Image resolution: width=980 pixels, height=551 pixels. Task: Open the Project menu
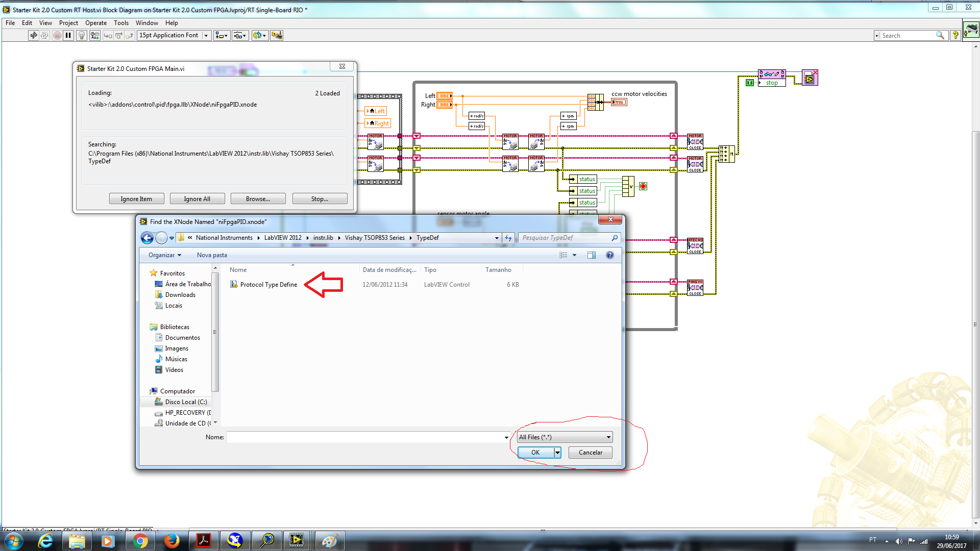coord(68,23)
